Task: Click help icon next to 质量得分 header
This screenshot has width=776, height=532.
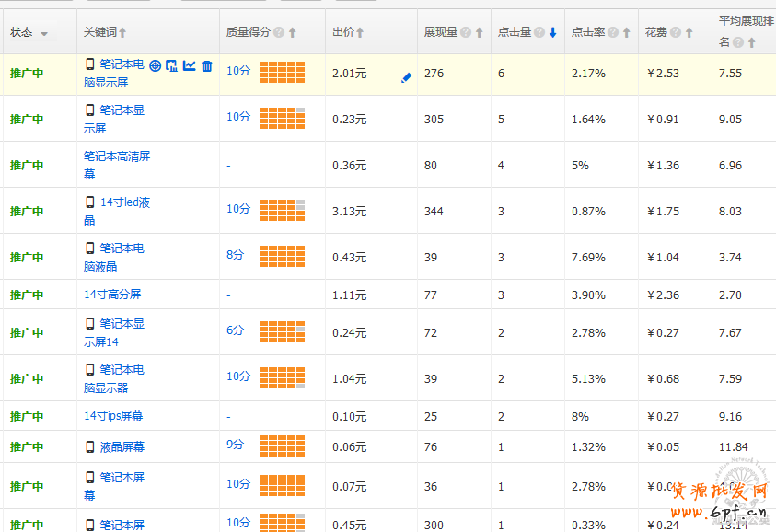Action: [279, 32]
